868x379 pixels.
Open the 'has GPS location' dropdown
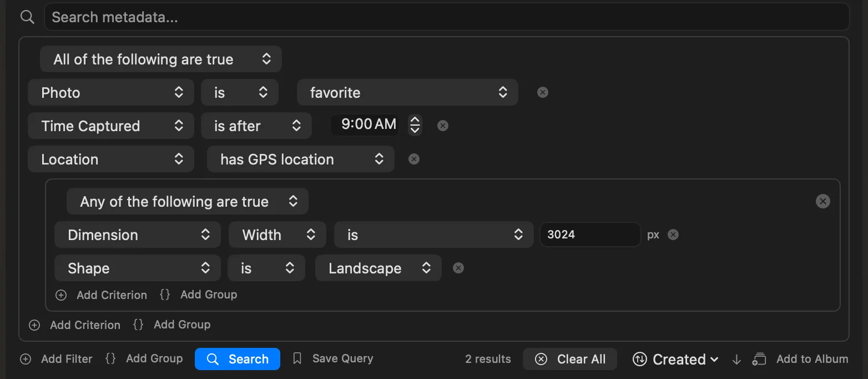coord(301,159)
